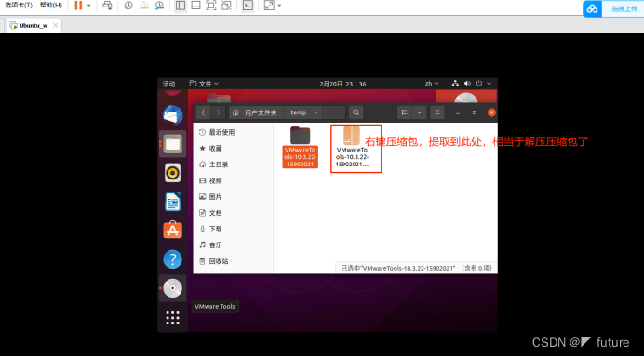This screenshot has width=644, height=357.
Task: Expand the system menu arrow
Action: (x=490, y=84)
